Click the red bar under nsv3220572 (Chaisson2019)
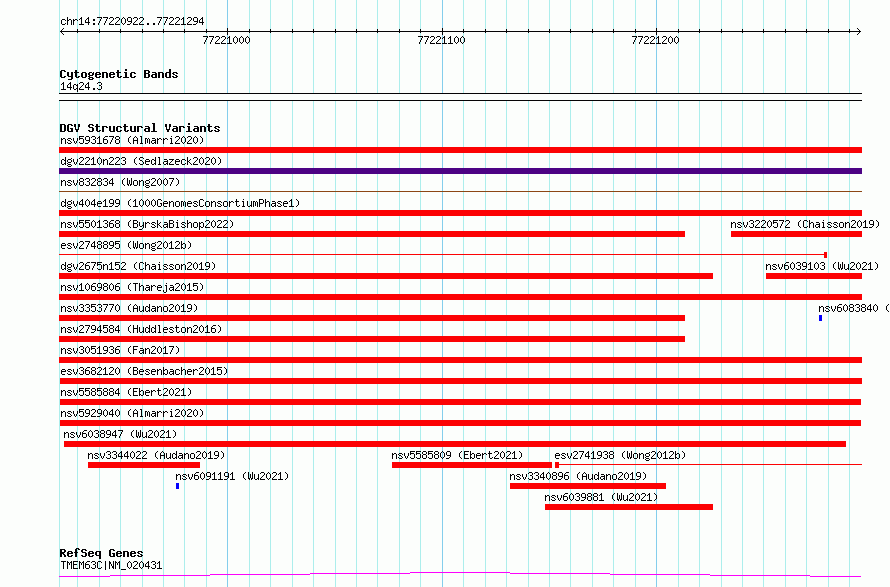The height and width of the screenshot is (587, 890). tap(796, 234)
